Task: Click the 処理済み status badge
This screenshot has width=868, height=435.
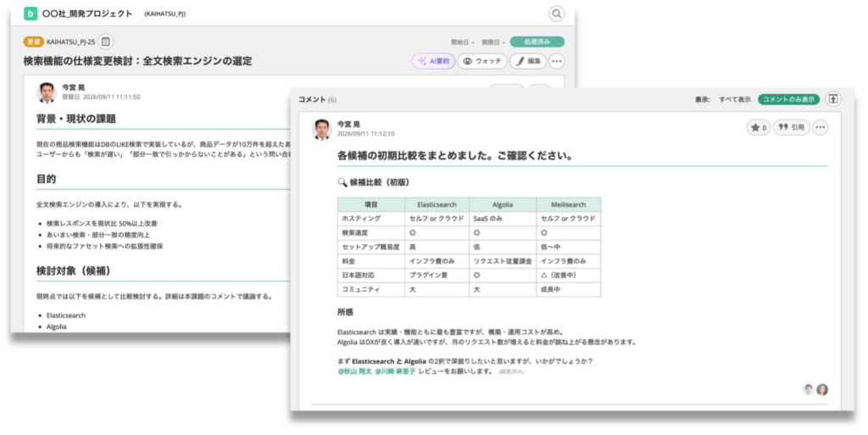Action: 537,42
